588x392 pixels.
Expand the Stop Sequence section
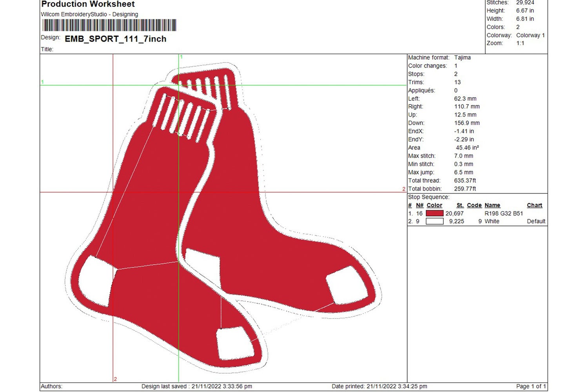pyautogui.click(x=428, y=197)
